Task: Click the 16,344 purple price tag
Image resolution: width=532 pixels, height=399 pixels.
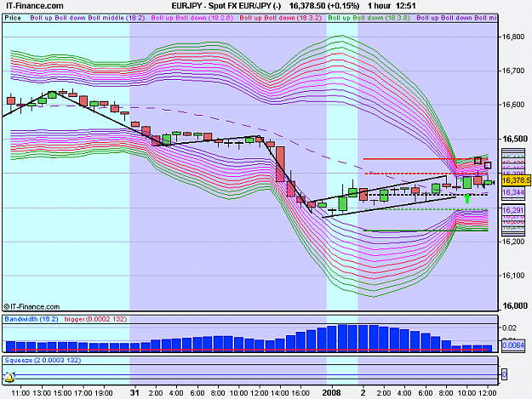Action: pyautogui.click(x=513, y=192)
